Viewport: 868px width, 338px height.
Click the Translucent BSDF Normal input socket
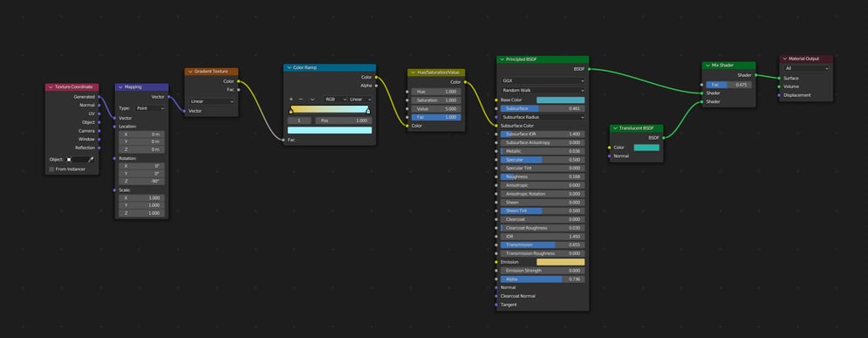click(610, 156)
